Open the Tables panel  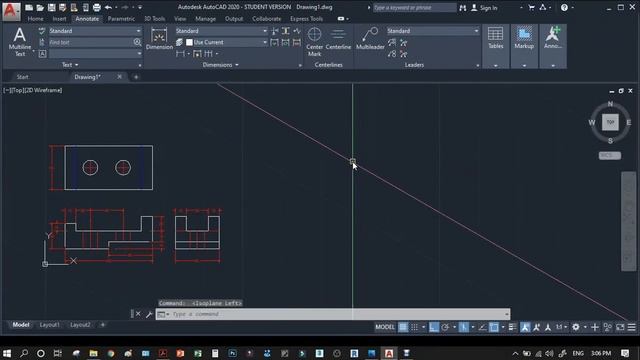(496, 46)
